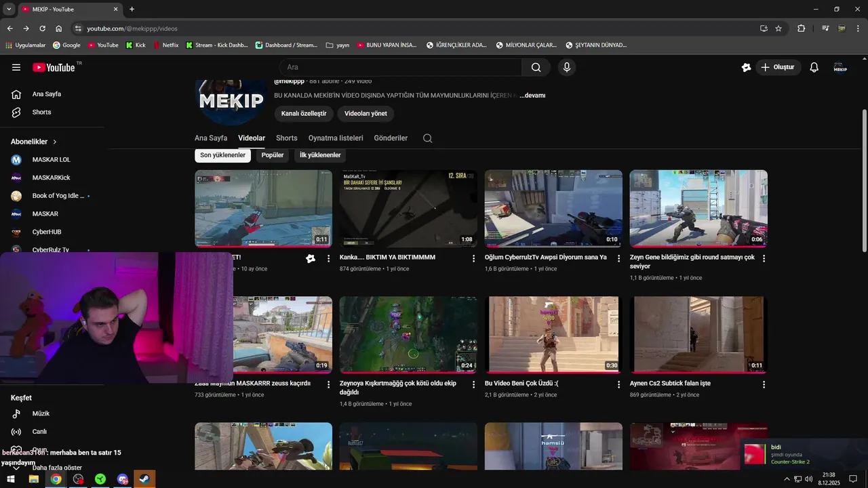
Task: Open Chrome three-dot menu
Action: [859, 28]
